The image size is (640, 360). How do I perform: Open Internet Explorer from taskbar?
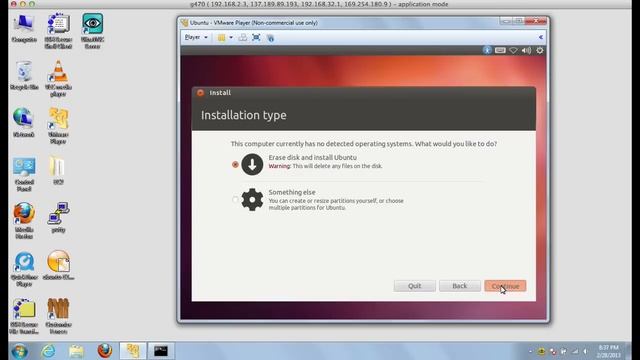48,351
